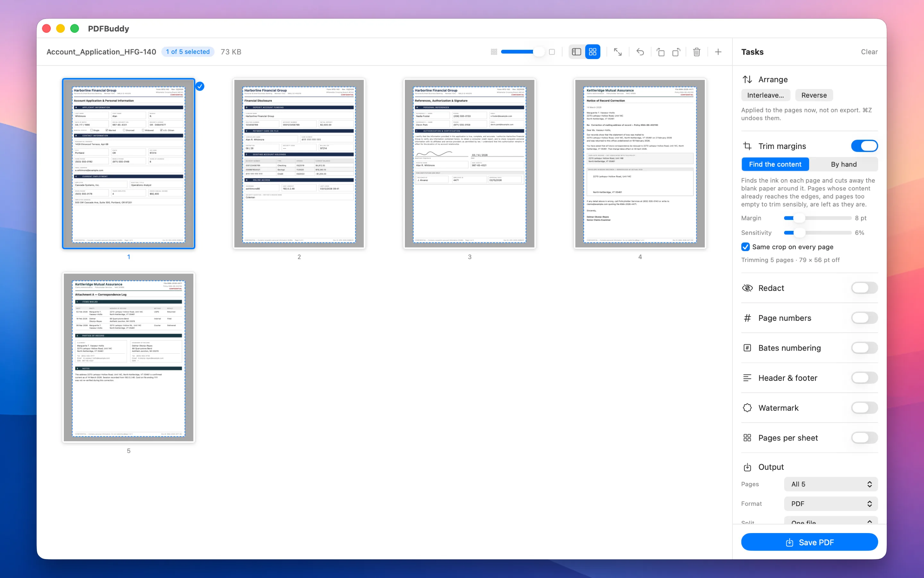This screenshot has width=924, height=578.
Task: Adjust the Margin slider
Action: click(x=817, y=218)
